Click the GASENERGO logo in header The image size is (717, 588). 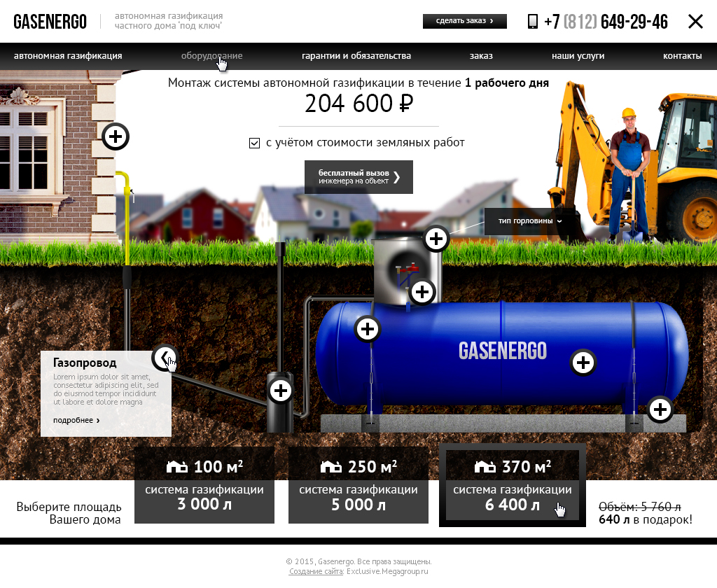[x=50, y=22]
